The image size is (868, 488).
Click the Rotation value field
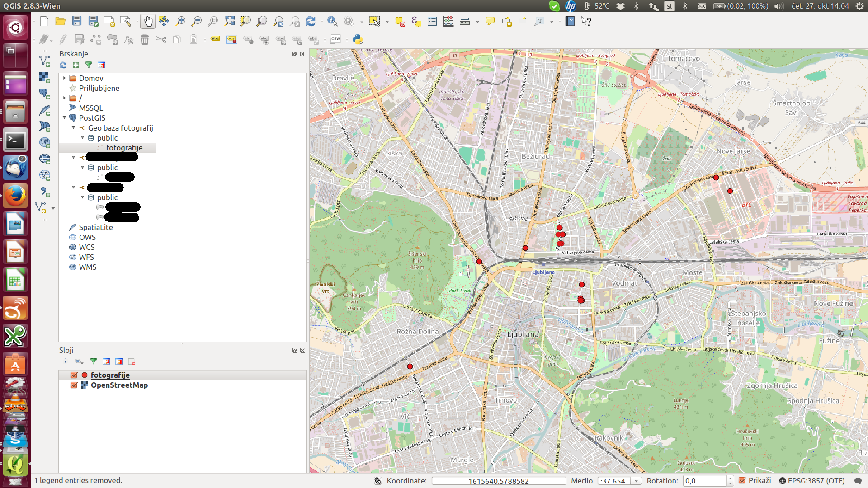705,481
